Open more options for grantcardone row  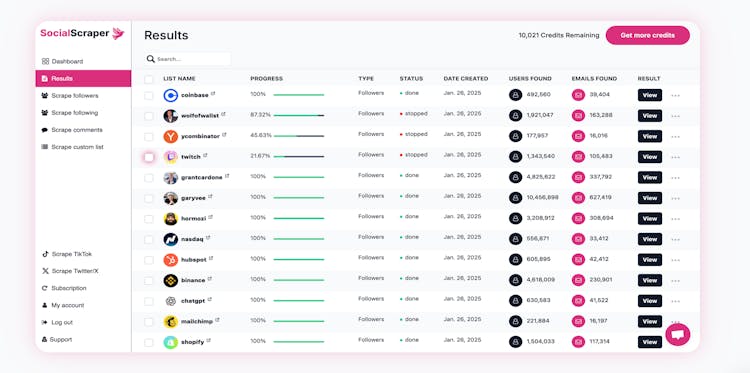(675, 178)
